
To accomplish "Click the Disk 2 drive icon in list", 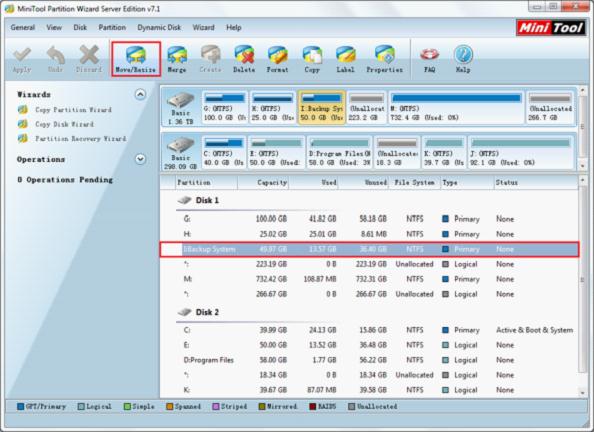I will point(184,312).
